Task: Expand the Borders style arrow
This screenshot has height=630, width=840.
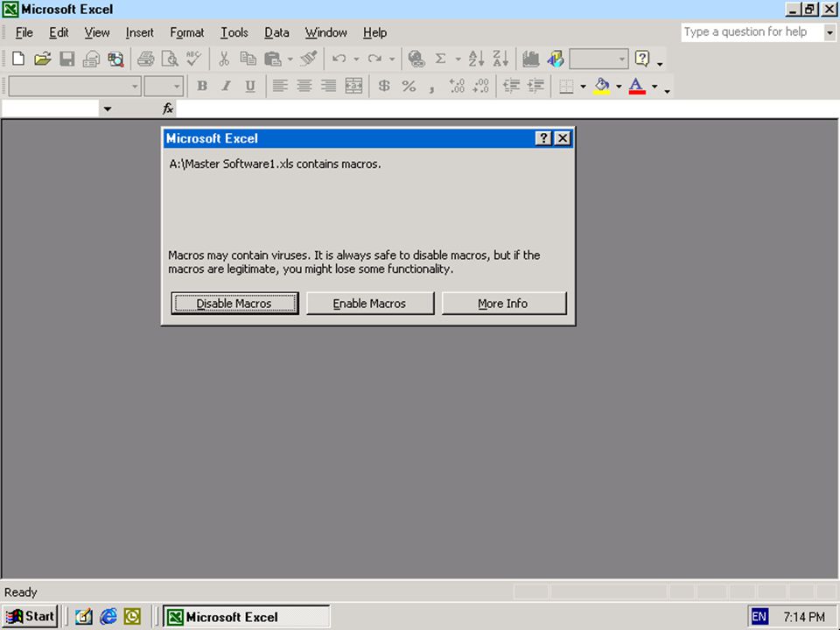Action: point(583,87)
